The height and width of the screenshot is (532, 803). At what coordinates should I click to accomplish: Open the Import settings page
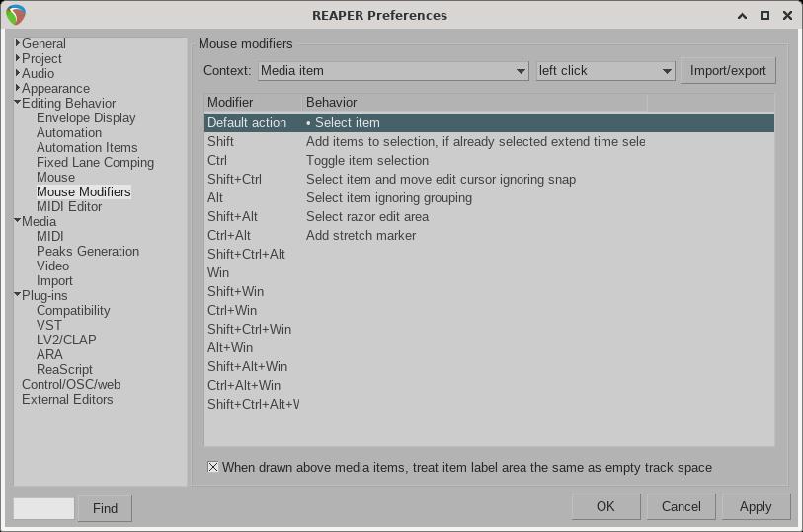[54, 281]
